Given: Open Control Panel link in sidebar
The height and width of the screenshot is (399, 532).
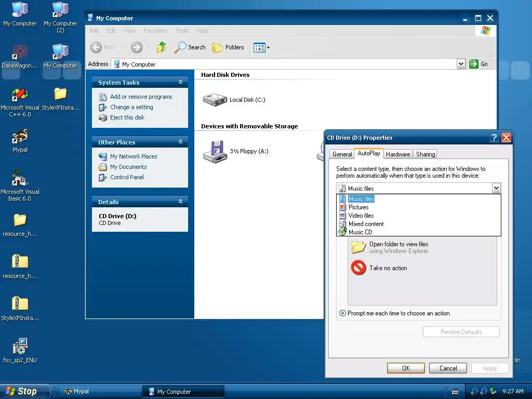Looking at the screenshot, I should point(127,177).
